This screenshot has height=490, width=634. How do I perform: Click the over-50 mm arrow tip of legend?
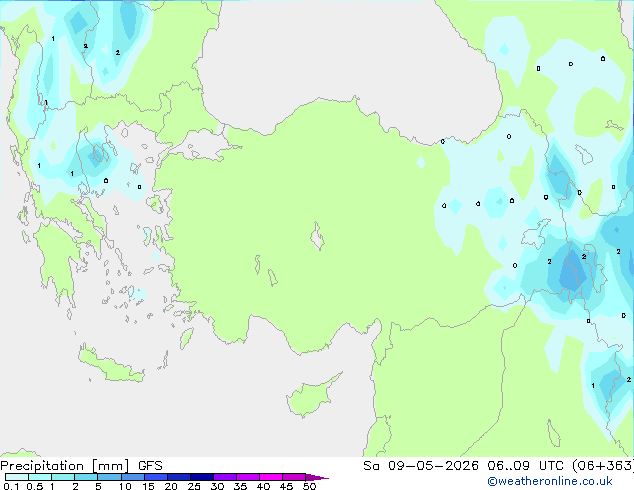pos(317,477)
